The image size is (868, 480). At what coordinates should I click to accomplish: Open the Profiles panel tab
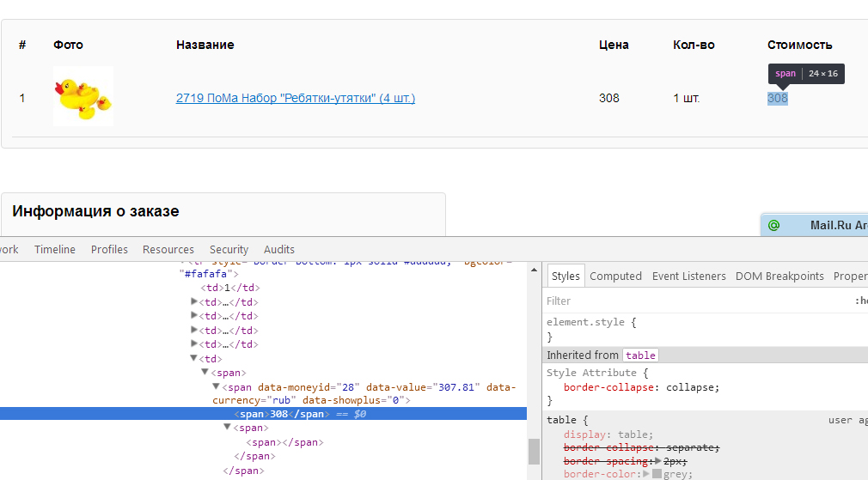[x=109, y=249]
